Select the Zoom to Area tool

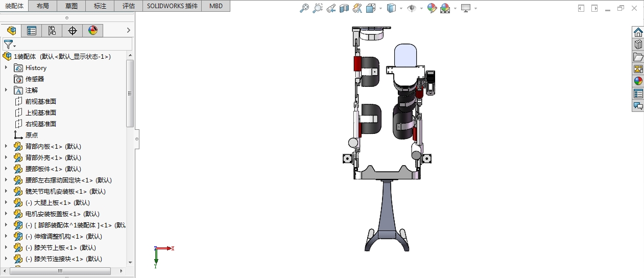(x=317, y=8)
